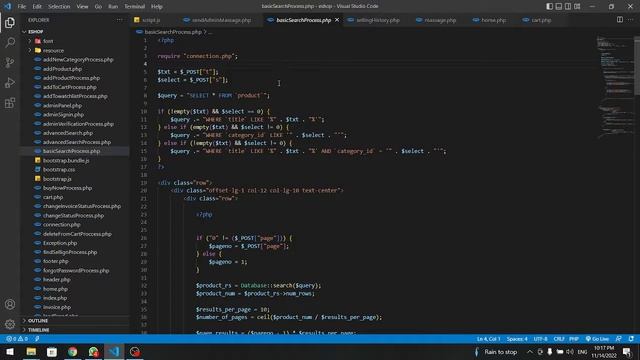
Task: Open the Explorer view in activity bar
Action: click(x=10, y=22)
